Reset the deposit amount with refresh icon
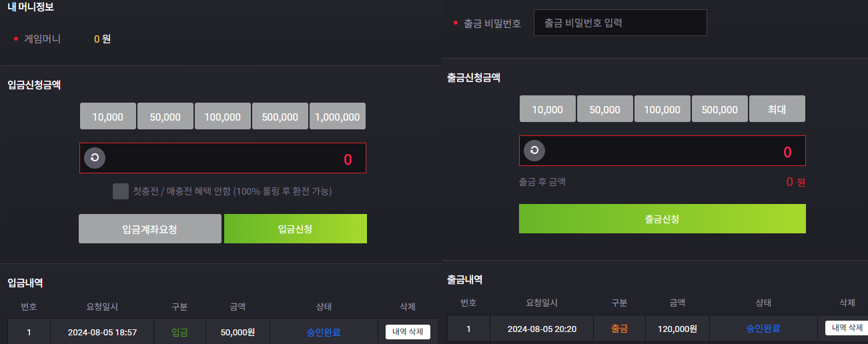 pos(95,158)
